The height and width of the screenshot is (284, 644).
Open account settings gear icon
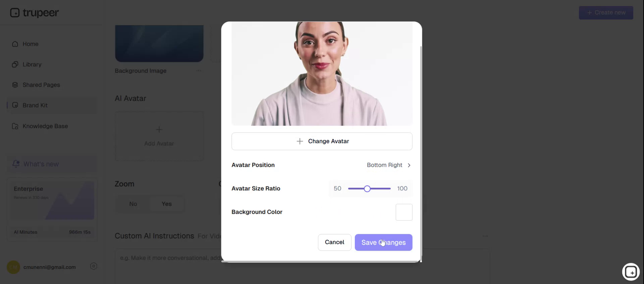(x=94, y=266)
